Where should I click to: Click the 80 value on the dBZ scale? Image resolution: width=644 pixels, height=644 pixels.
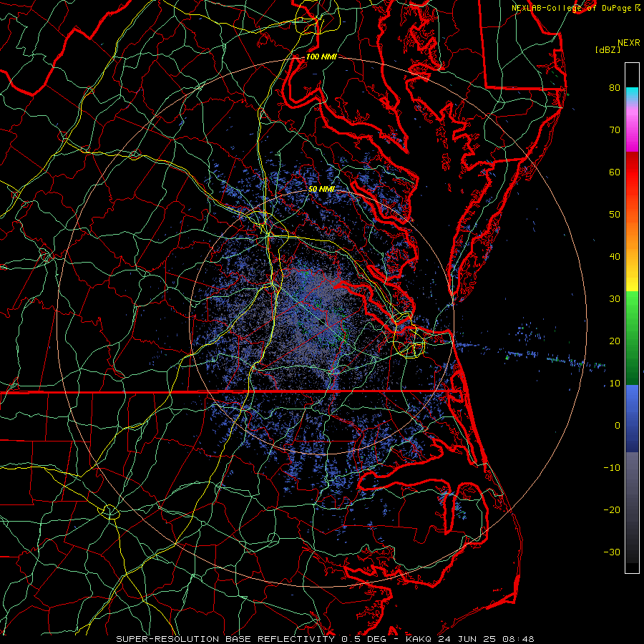pos(615,87)
